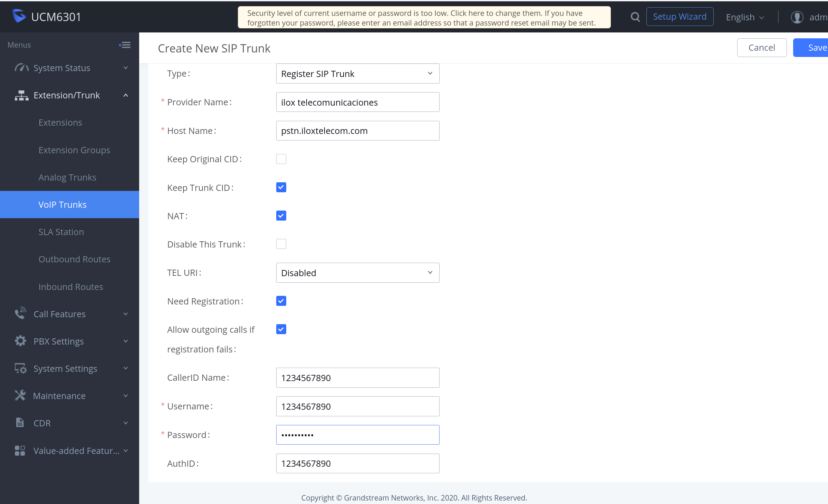
Task: Click the Maintenance tools icon
Action: (20, 395)
